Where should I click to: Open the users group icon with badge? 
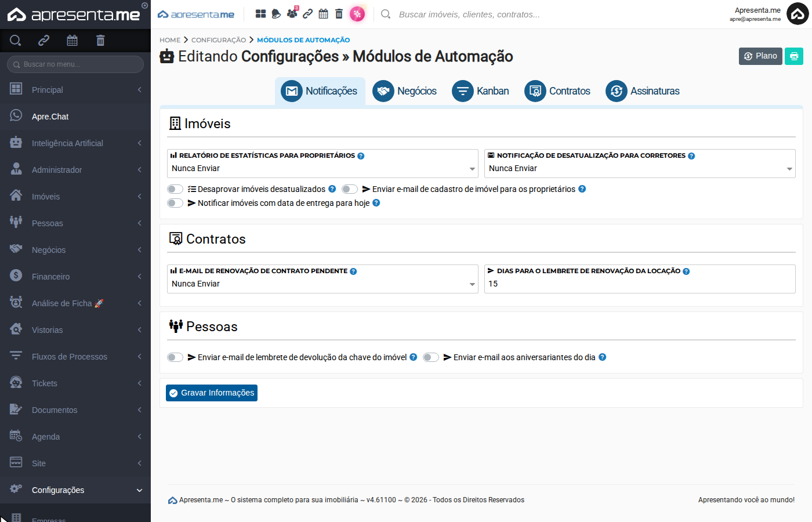tap(292, 13)
